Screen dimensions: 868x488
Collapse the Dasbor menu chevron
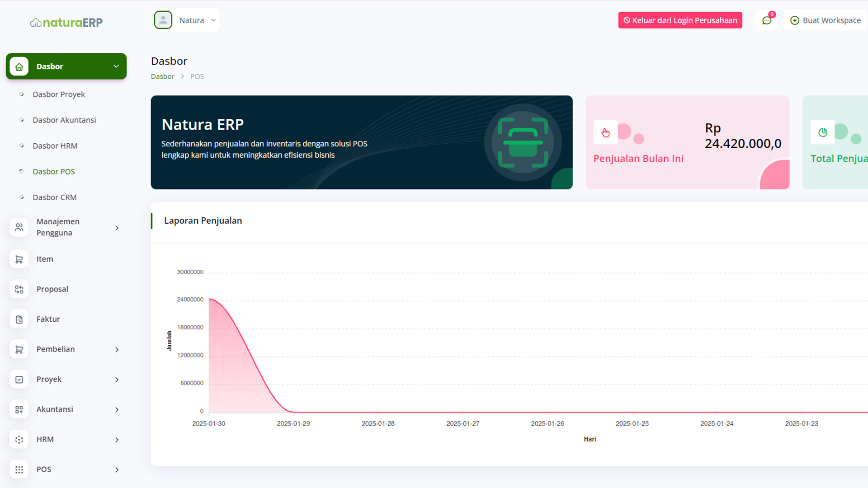click(116, 66)
